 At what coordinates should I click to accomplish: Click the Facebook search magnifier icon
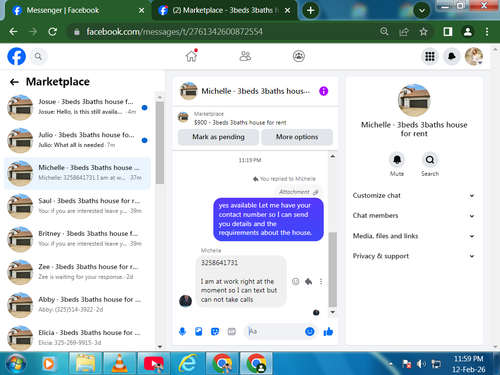38,57
